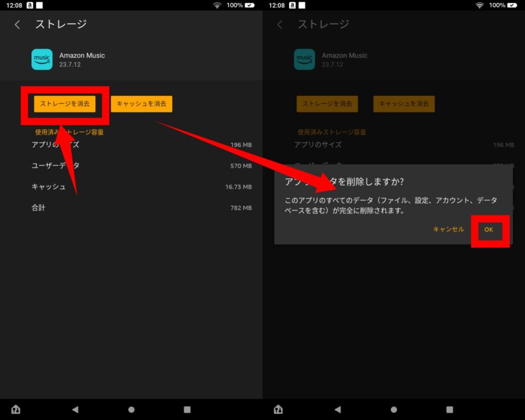Screen dimensions: 525x420
Task: Dismiss the dialog with キャンセル
Action: coord(448,230)
